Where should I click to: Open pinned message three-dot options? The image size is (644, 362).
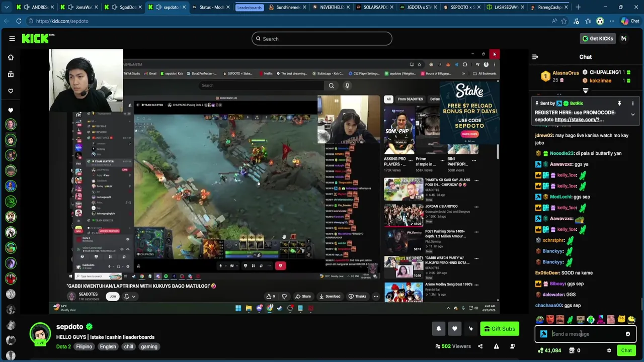pyautogui.click(x=632, y=103)
